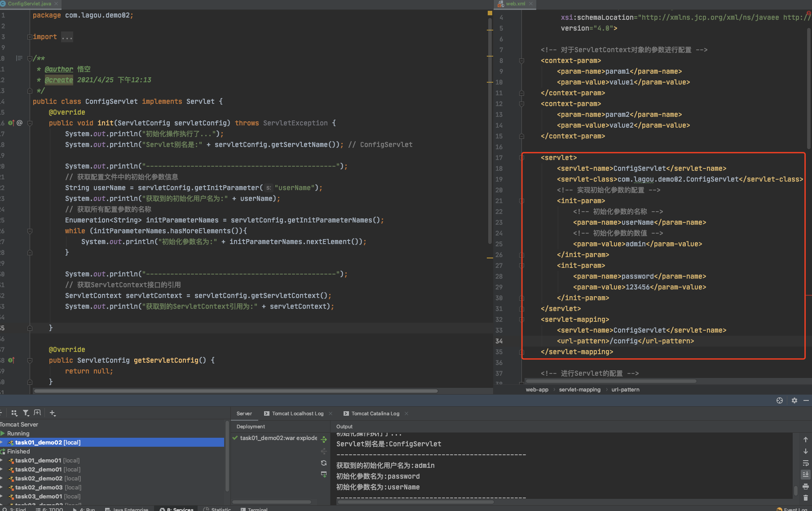Viewport: 812px width, 511px height.
Task: Open the Java Enterprise tool window
Action: (127, 509)
